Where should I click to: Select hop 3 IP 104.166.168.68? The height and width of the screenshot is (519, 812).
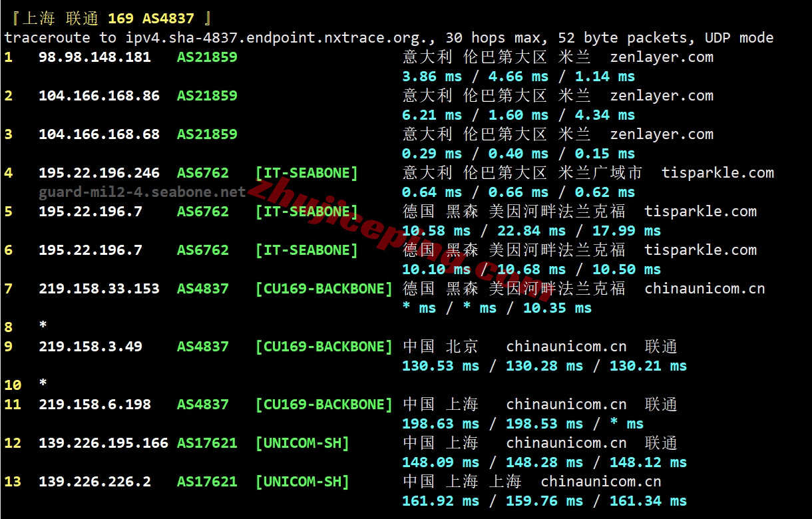99,134
